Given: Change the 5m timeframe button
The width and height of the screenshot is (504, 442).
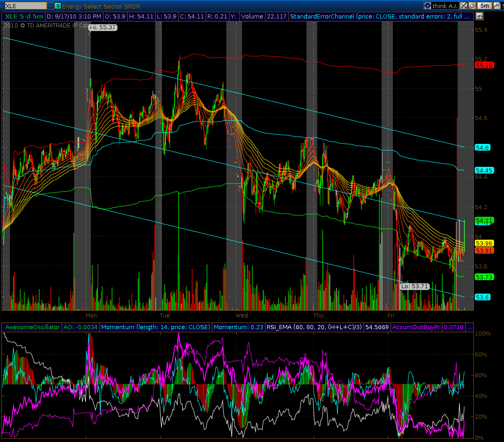Looking at the screenshot, I should click(x=484, y=5).
